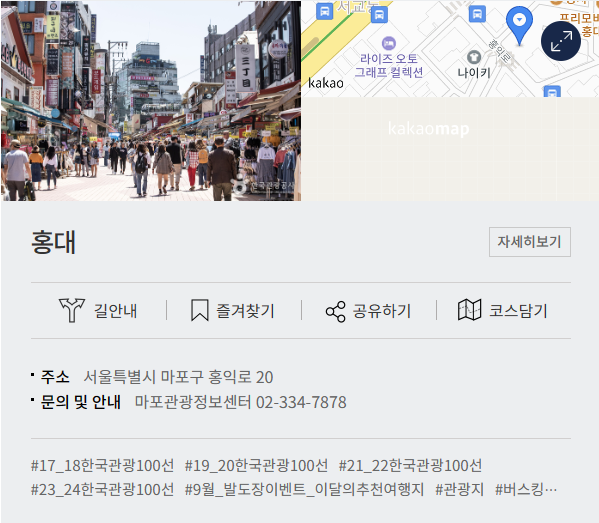Open the 길안내 directions icon
This screenshot has height=523, width=599.
[72, 310]
